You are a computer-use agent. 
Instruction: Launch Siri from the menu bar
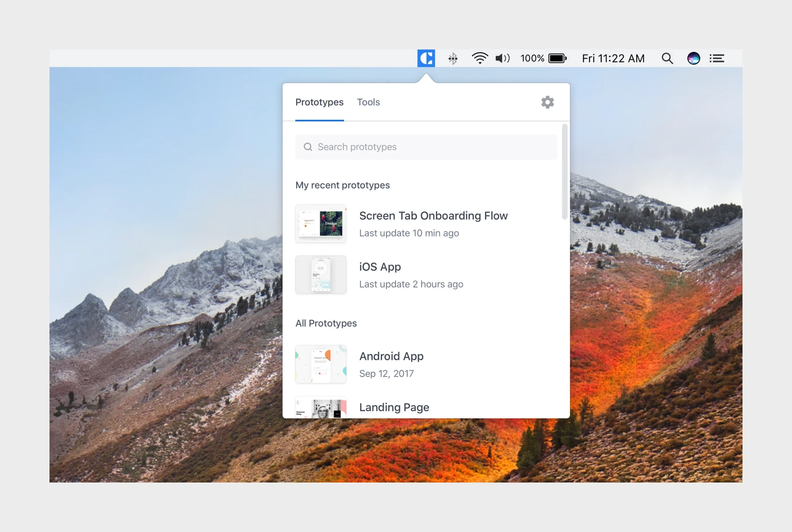[693, 58]
